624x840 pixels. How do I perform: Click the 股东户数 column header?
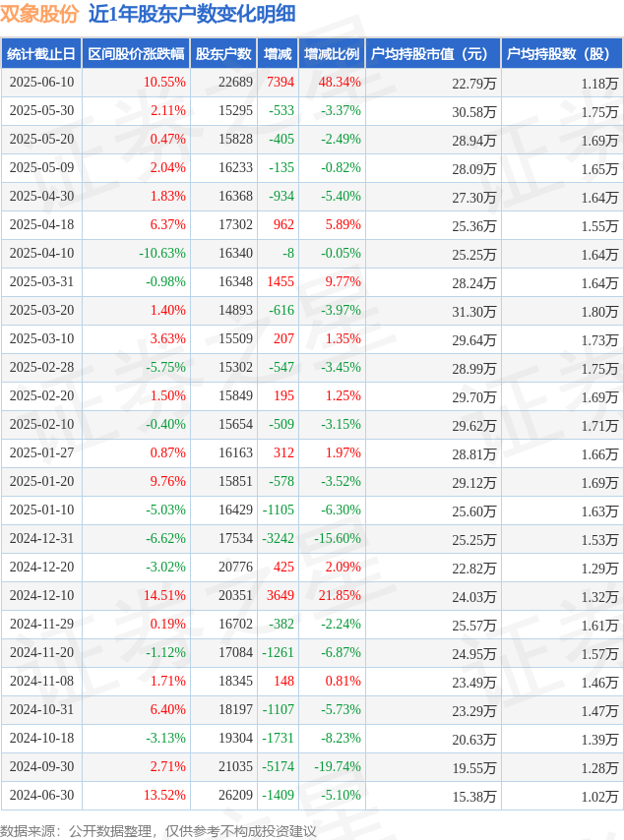(x=223, y=53)
